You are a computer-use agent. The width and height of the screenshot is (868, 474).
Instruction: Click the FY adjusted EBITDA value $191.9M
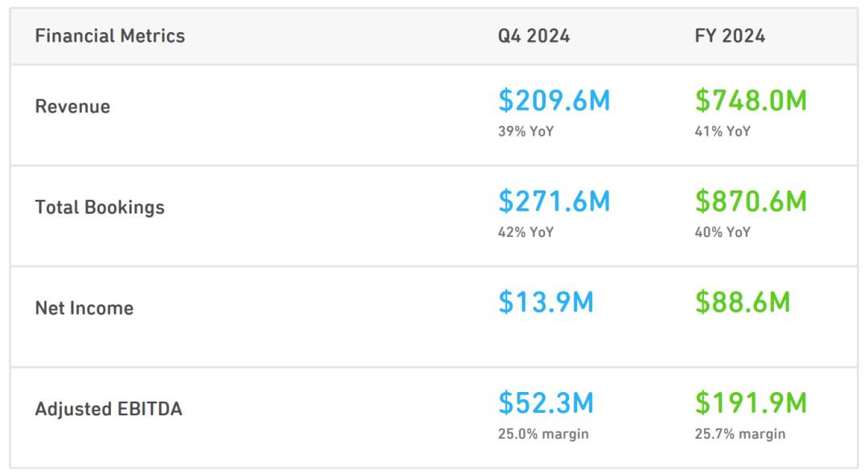tap(751, 403)
